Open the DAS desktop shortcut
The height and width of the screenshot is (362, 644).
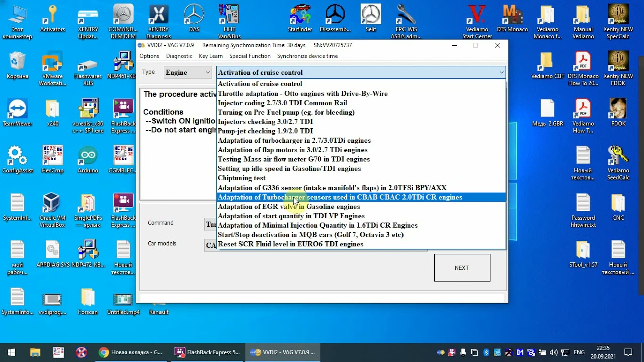point(194,18)
